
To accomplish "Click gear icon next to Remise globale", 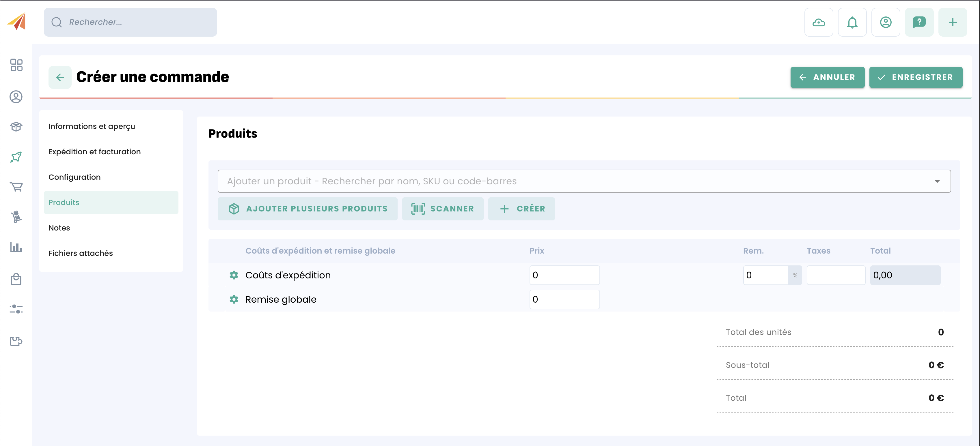I will [234, 299].
